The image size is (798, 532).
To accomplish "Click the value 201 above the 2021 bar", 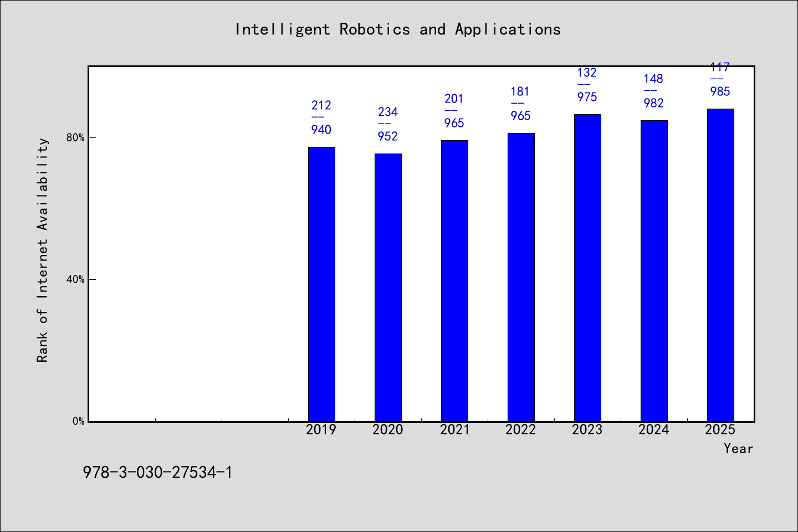I will 454,99.
